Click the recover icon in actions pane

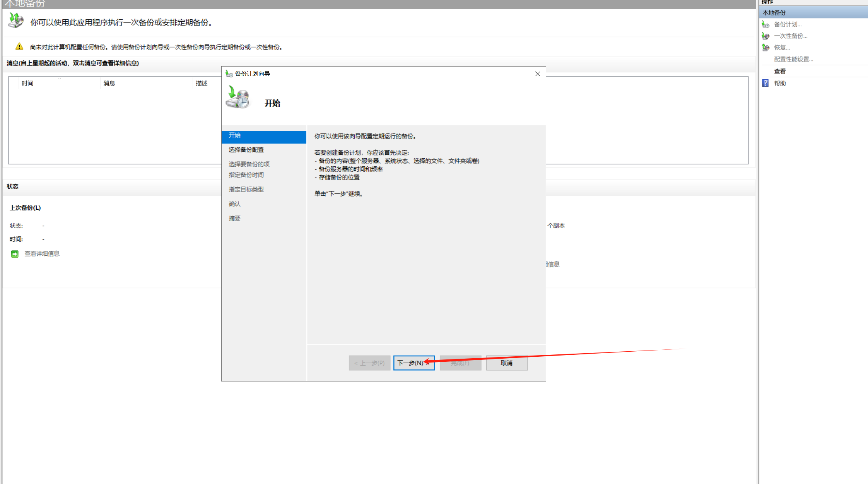(765, 48)
